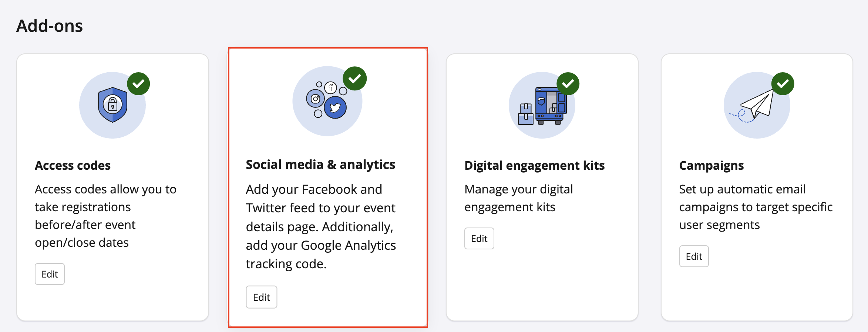Select the Social media & analytics title

pos(320,165)
